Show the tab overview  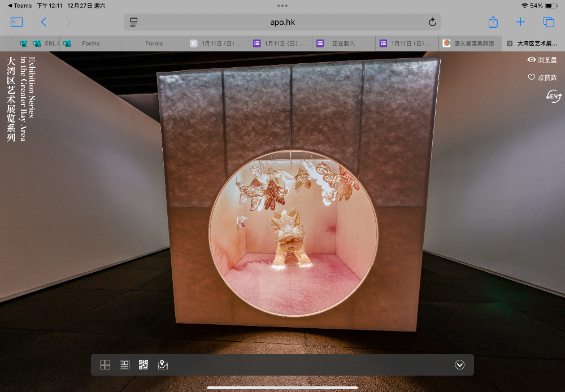coord(549,22)
